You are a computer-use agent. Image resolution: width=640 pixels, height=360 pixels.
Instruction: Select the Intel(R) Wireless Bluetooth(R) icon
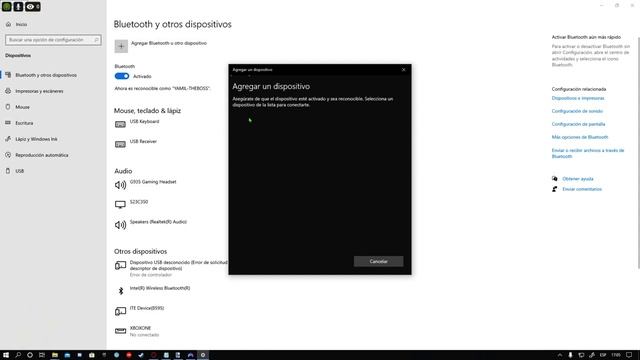point(121,291)
